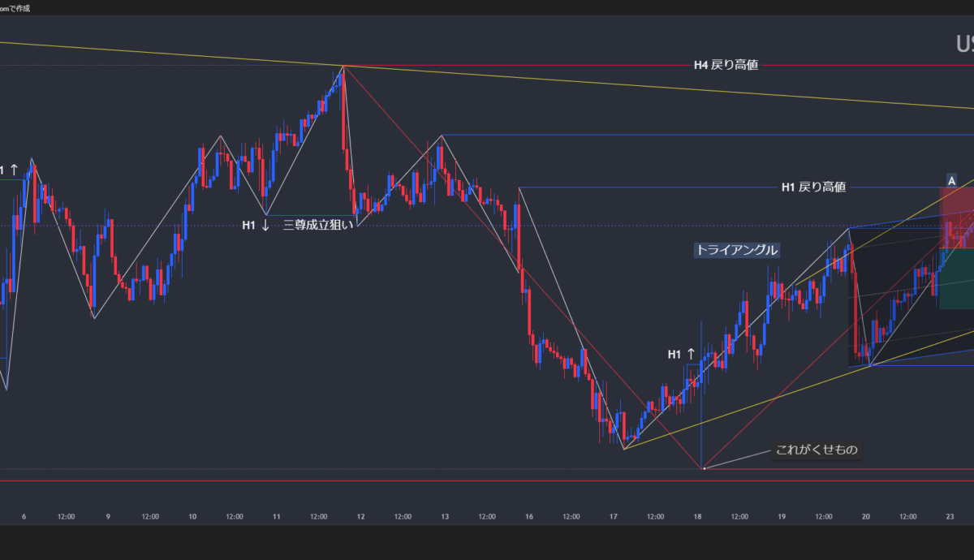Select the H1 up-arrow label at left edge
The image size is (974, 560).
[x=6, y=170]
